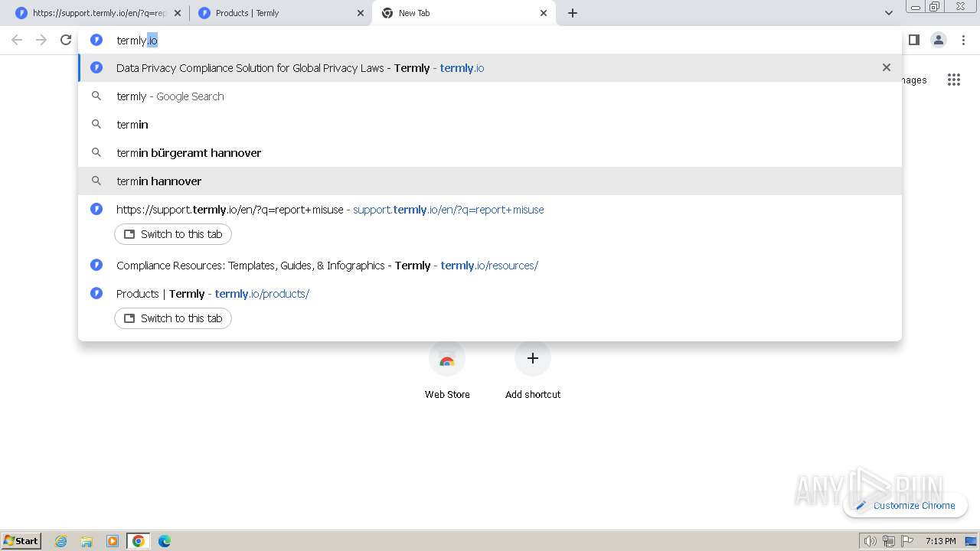Click the address bar text termly.io
The height and width of the screenshot is (551, 980).
point(137,41)
